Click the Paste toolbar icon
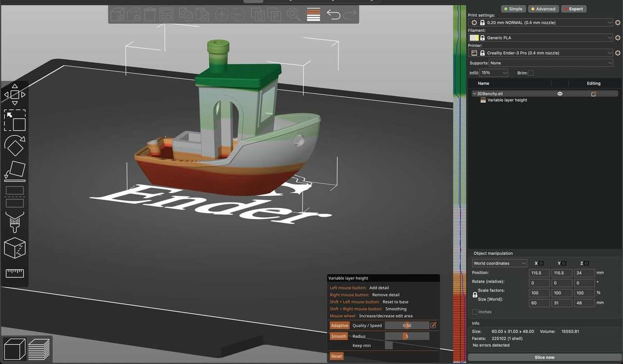The width and height of the screenshot is (623, 364). click(201, 14)
